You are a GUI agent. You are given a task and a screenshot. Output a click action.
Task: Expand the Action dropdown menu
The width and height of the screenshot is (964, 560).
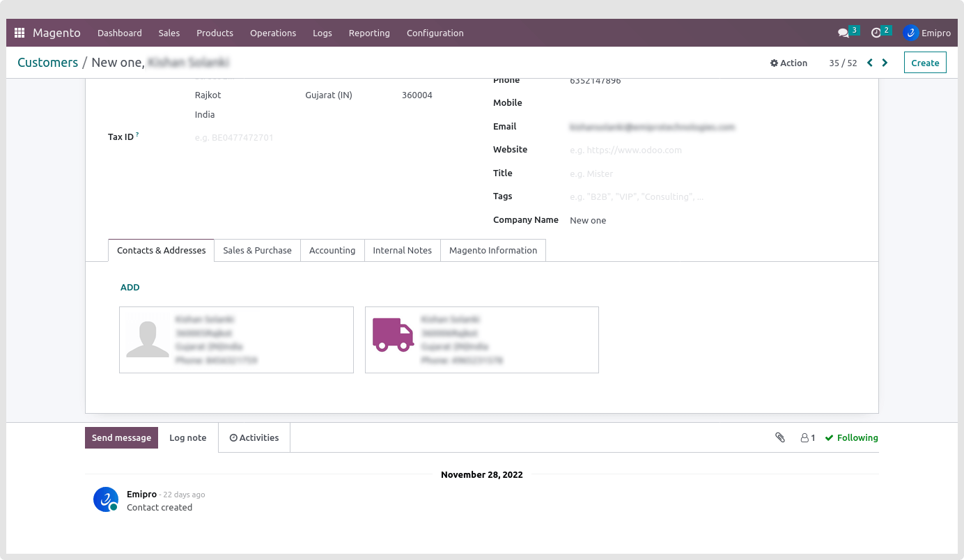[x=788, y=63]
